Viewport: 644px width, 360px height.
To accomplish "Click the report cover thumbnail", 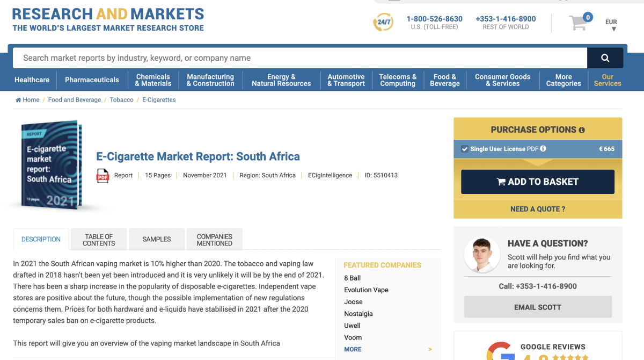I will click(51, 165).
